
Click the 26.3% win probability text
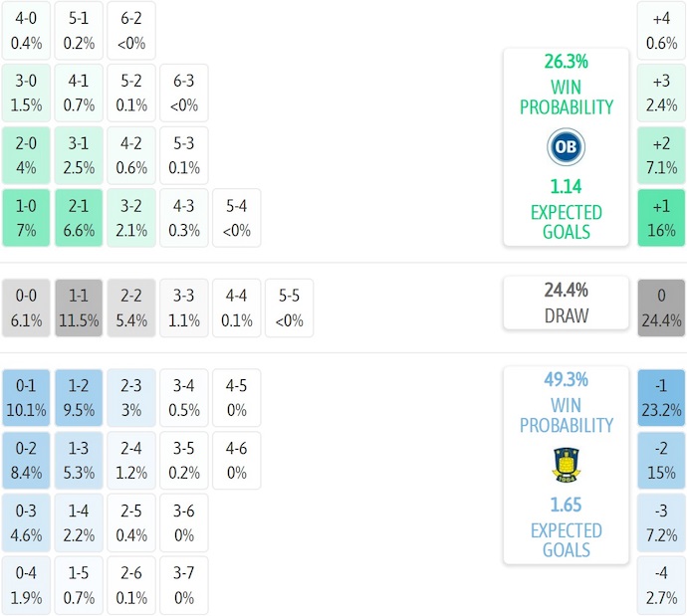pos(566,62)
